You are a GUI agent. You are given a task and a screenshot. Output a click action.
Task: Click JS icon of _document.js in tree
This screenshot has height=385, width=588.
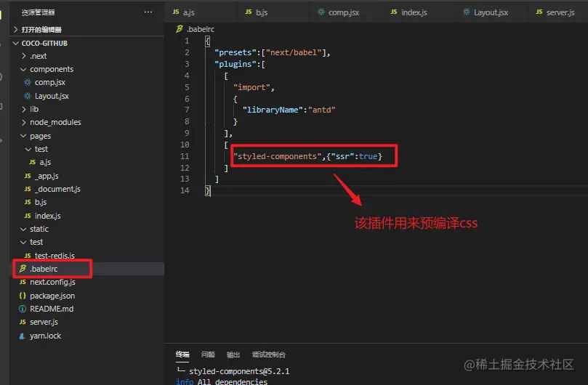click(x=28, y=189)
